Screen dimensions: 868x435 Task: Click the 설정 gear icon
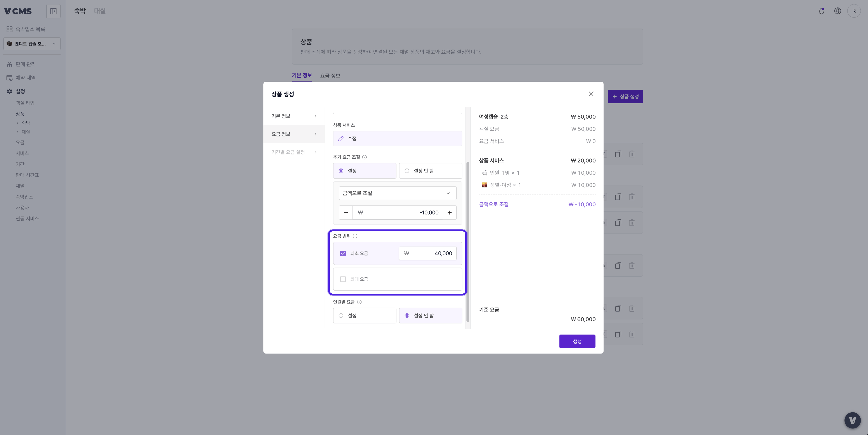tap(10, 91)
